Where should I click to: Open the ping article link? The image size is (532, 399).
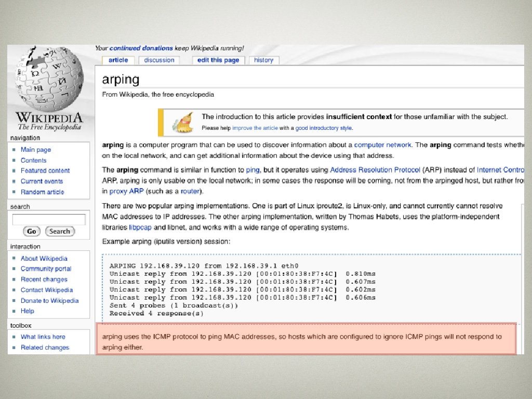tap(253, 170)
